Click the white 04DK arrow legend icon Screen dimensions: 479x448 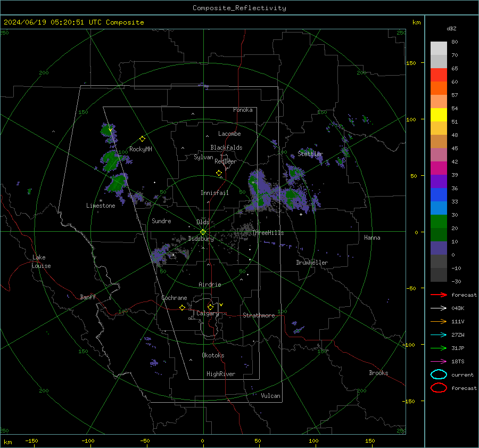tap(439, 308)
